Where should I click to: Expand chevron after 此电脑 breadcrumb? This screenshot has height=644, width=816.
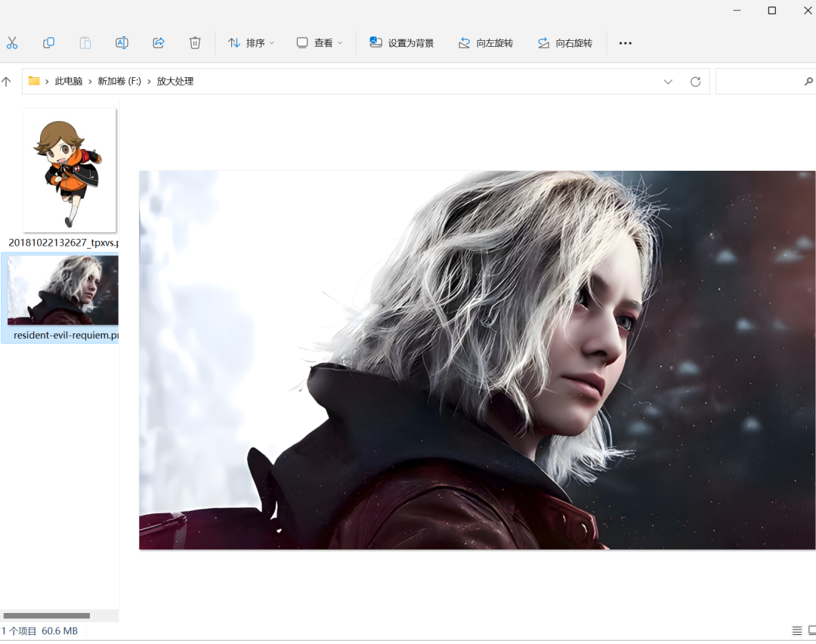90,82
